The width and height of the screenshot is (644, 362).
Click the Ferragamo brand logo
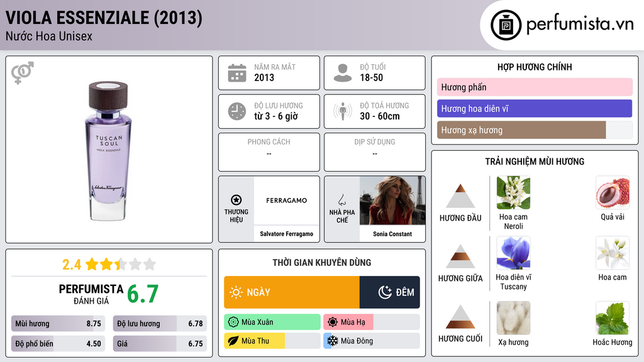[286, 200]
